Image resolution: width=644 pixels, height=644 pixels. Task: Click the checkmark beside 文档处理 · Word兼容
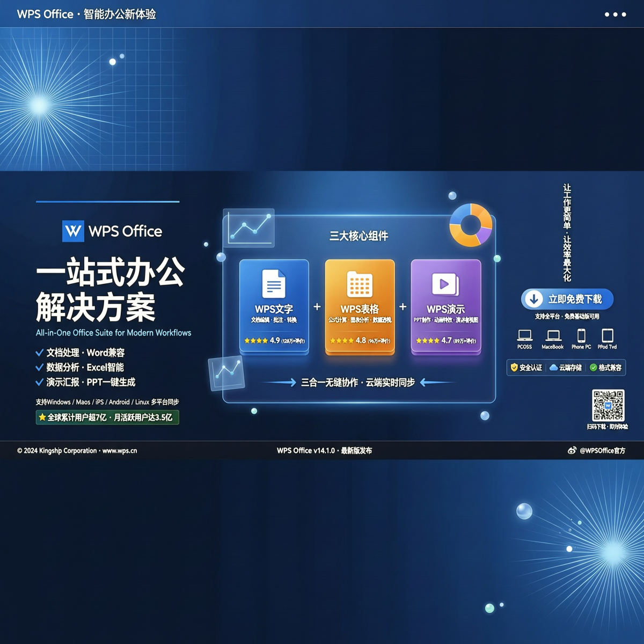(39, 353)
